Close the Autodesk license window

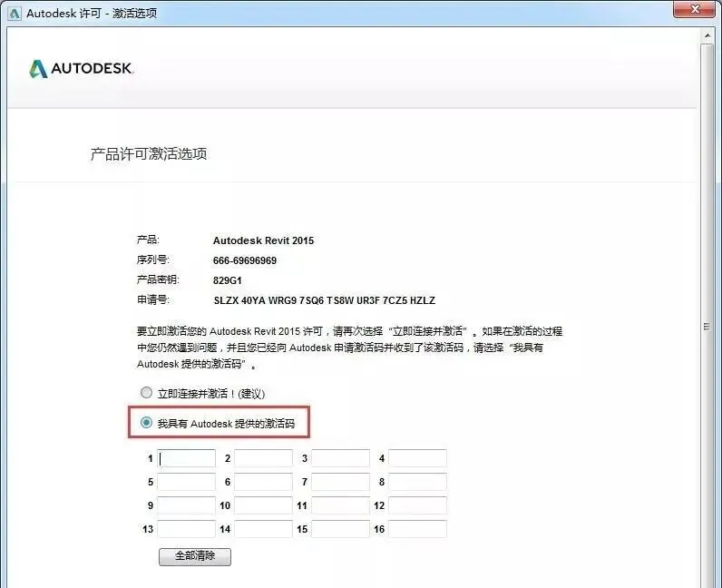(696, 9)
